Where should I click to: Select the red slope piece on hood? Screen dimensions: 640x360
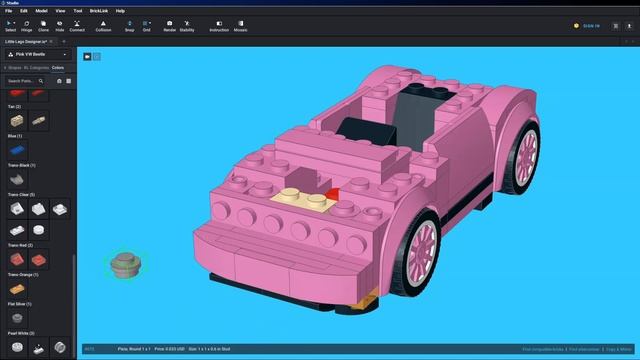[x=333, y=194]
